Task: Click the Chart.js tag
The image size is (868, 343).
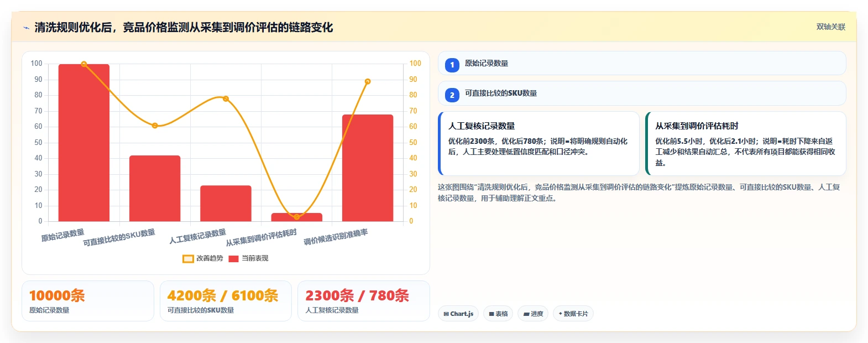Action: click(x=458, y=314)
